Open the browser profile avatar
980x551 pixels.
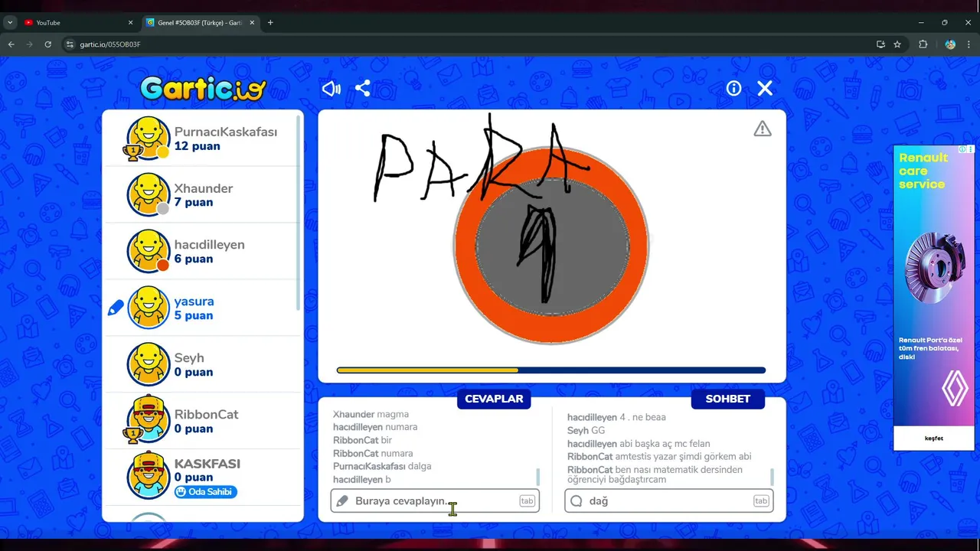(x=950, y=44)
